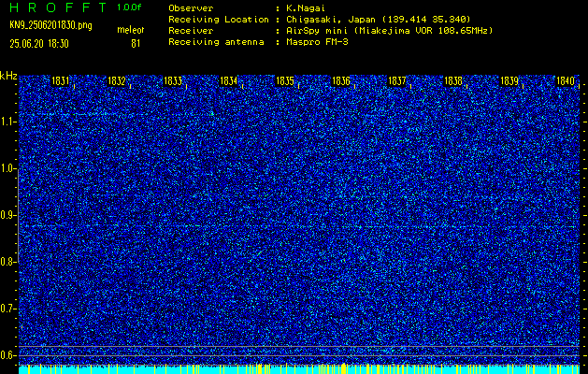Click the 0.8 kHz axis label
Screen dimensions: 588x374
tap(7, 262)
